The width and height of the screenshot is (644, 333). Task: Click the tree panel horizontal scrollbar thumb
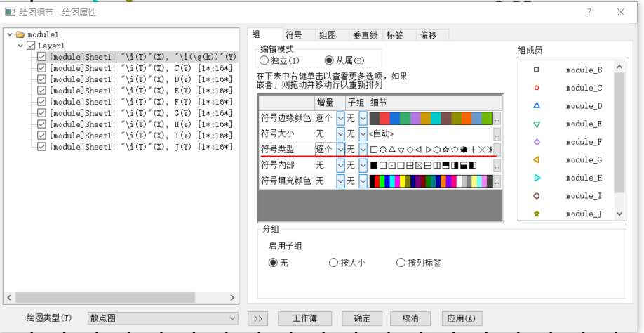coord(105,298)
